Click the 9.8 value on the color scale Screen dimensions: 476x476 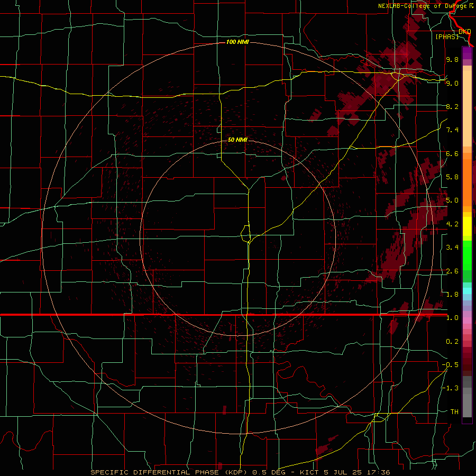[452, 59]
